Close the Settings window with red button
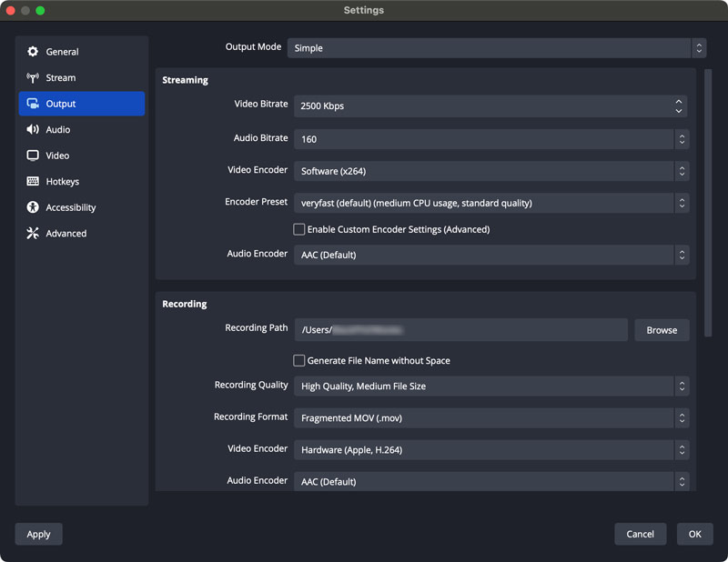Screen dimensions: 728x562 (x=10, y=10)
